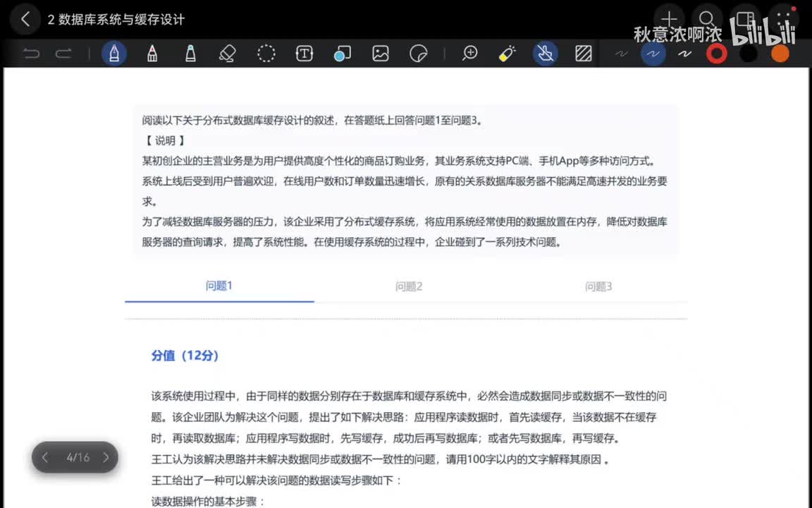Select the highlighter tool

tap(190, 54)
